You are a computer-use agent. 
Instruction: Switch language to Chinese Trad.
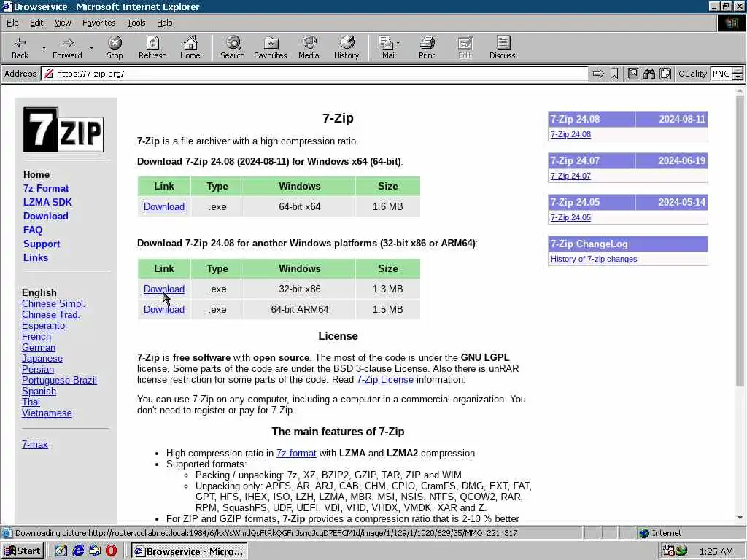[x=50, y=315]
